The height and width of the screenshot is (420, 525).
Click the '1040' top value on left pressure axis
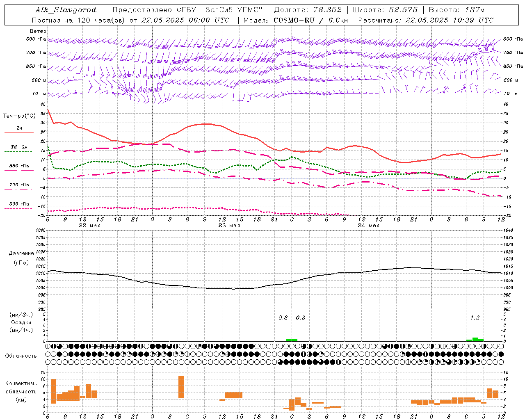(x=40, y=231)
